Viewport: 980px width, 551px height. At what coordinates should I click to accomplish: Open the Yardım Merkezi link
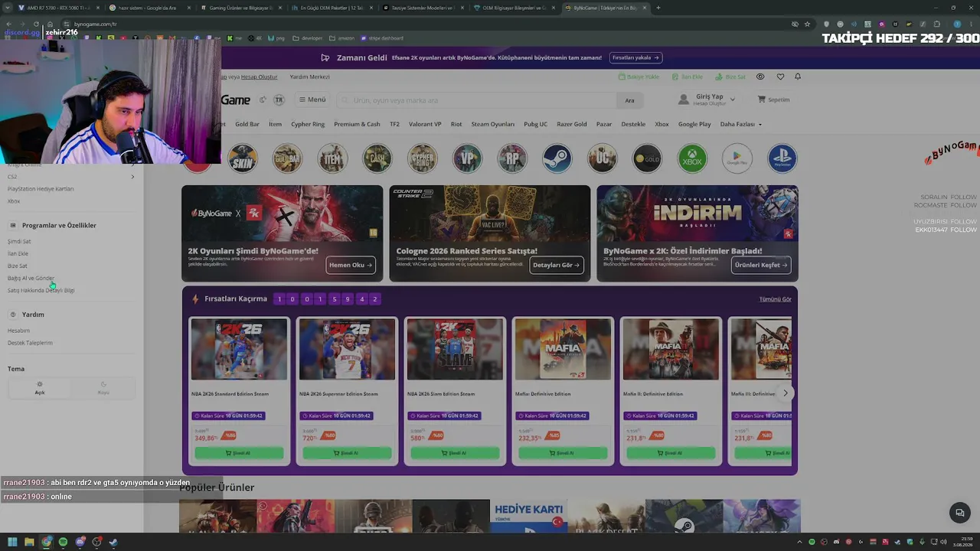(x=309, y=77)
